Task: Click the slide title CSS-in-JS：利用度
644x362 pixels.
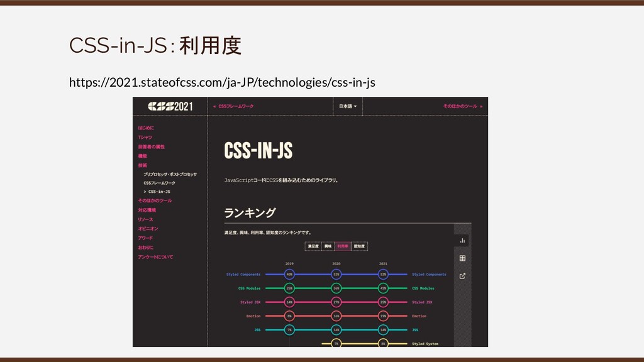Action: click(x=155, y=45)
